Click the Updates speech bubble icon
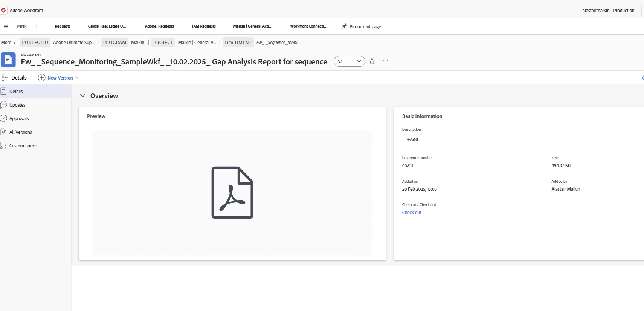Viewport: 644px width, 311px height. point(3,105)
